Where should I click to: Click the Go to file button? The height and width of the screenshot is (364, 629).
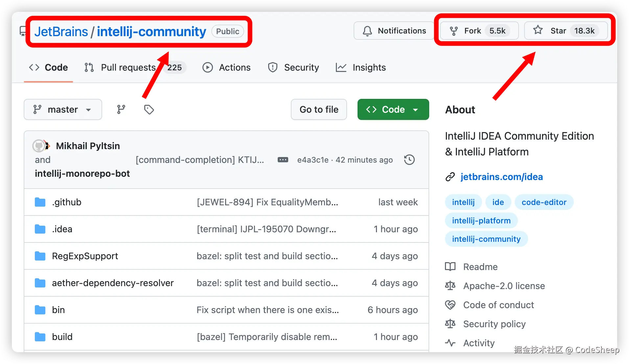point(319,109)
